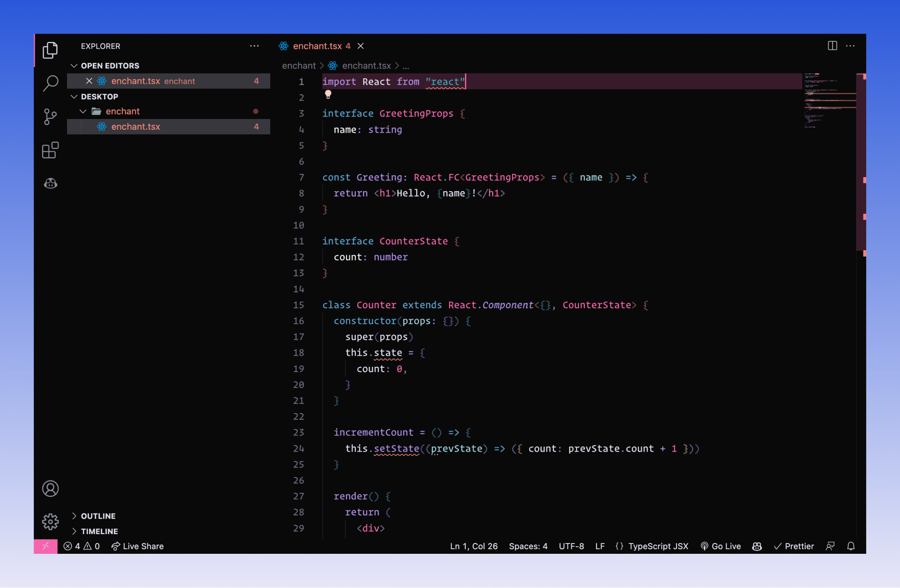Toggle Go Live server in status bar
This screenshot has width=900, height=588.
(721, 546)
